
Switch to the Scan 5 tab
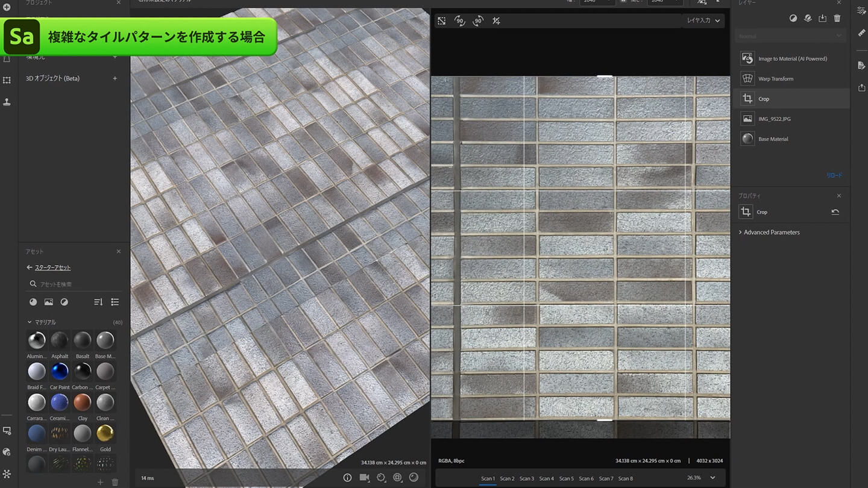coord(567,478)
